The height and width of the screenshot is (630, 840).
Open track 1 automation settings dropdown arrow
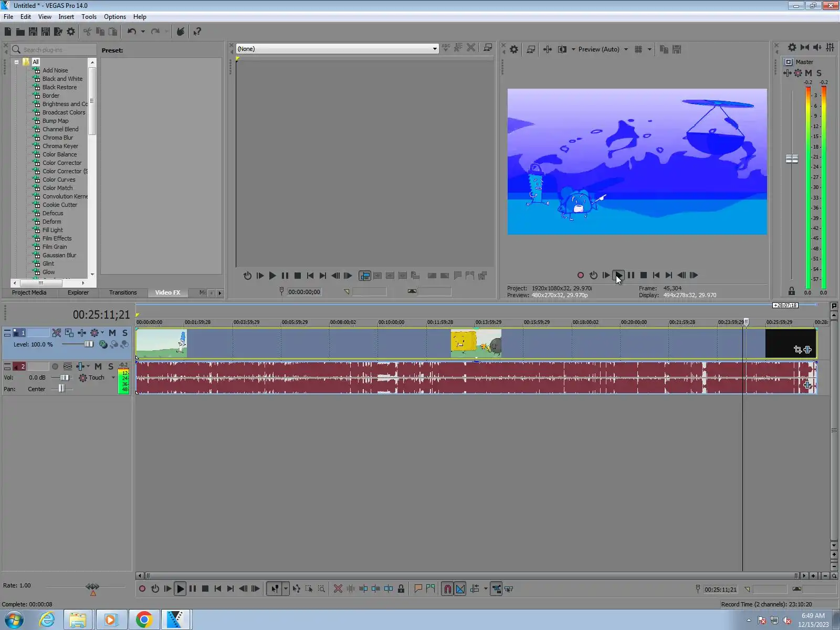coord(102,333)
